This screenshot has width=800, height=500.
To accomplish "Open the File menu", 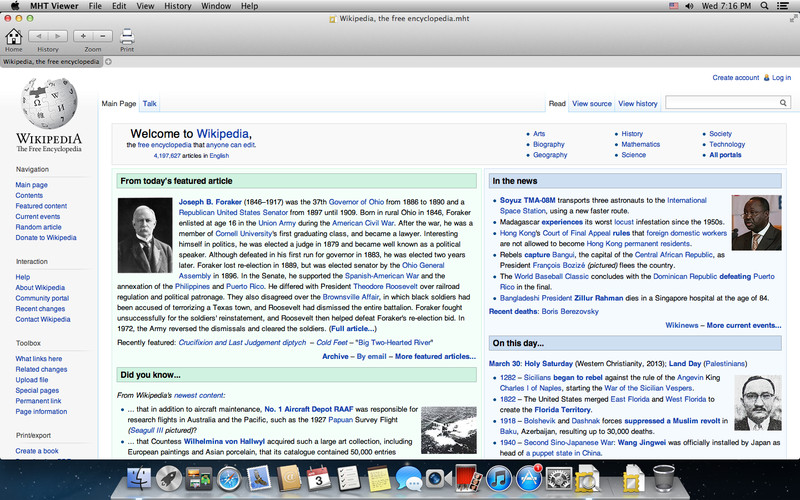I will (95, 6).
